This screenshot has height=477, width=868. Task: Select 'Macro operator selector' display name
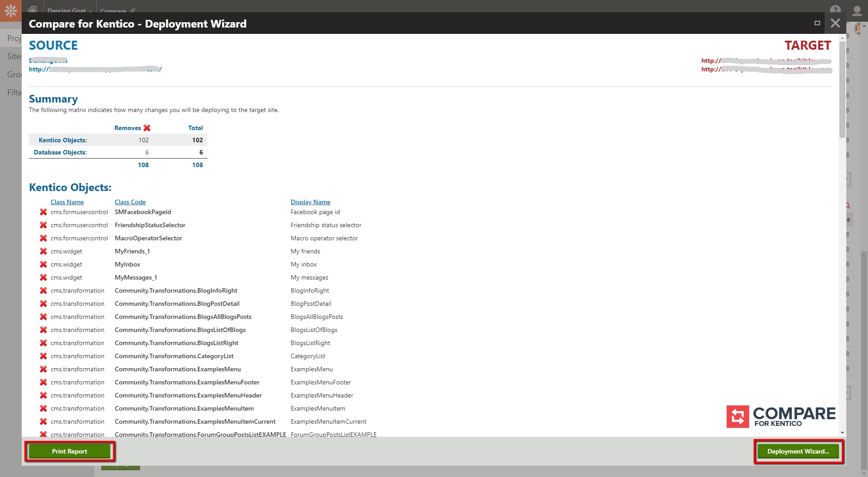coord(324,238)
